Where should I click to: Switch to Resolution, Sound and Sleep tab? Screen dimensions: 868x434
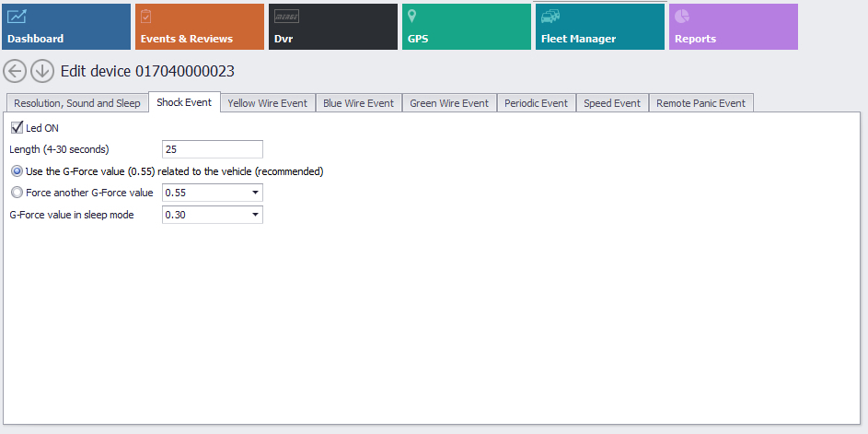(77, 103)
